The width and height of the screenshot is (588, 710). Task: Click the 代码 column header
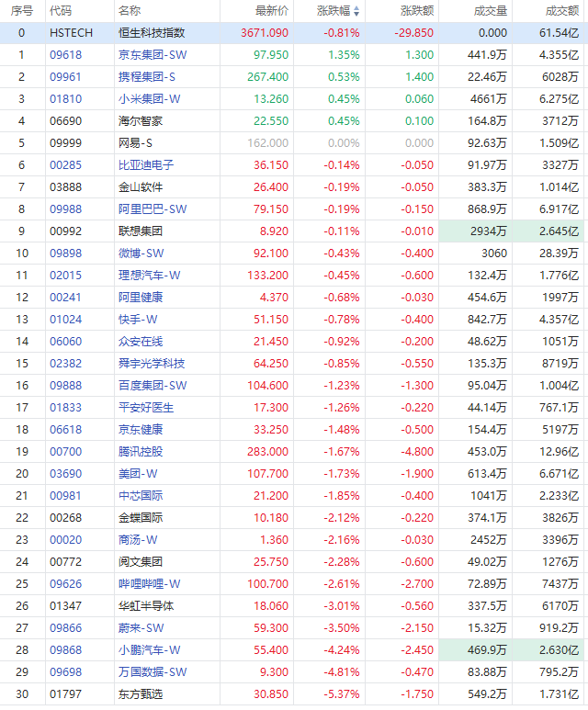(61, 11)
